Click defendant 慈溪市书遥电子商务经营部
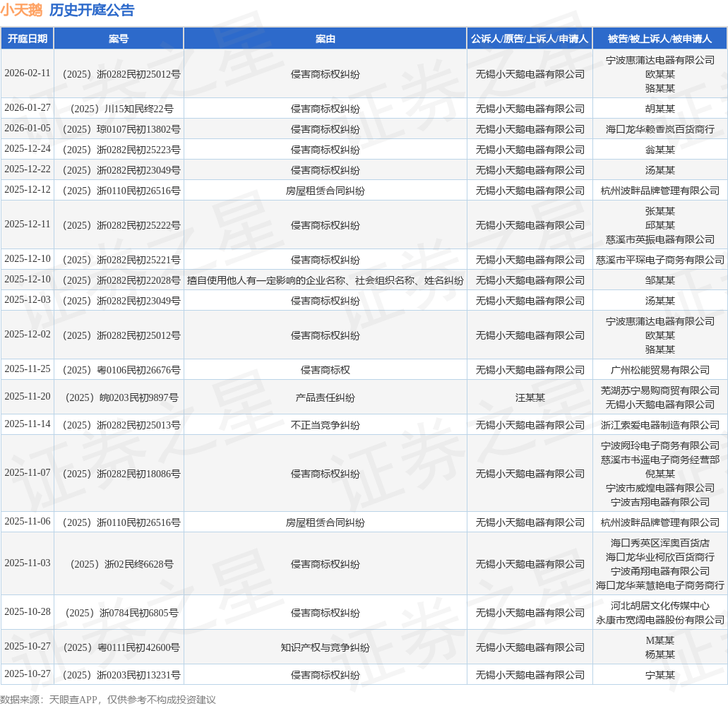 (660, 459)
